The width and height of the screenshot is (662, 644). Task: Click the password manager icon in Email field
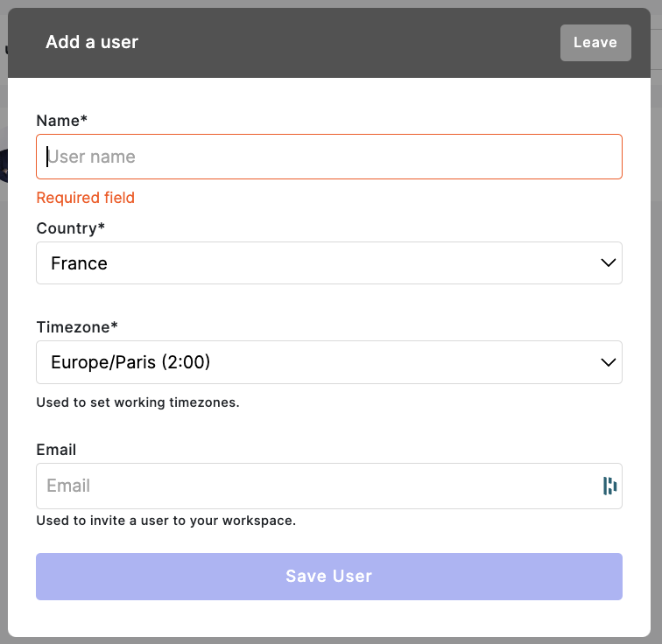609,486
